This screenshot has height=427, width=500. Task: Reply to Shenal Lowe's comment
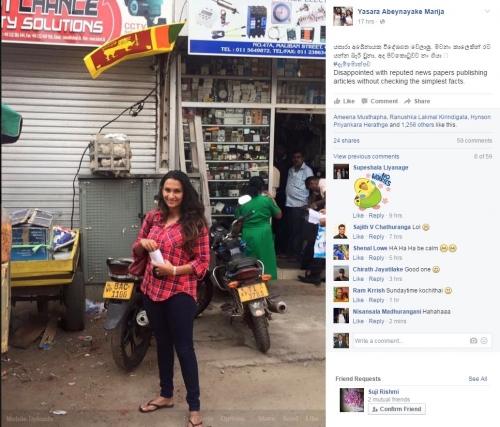376,258
